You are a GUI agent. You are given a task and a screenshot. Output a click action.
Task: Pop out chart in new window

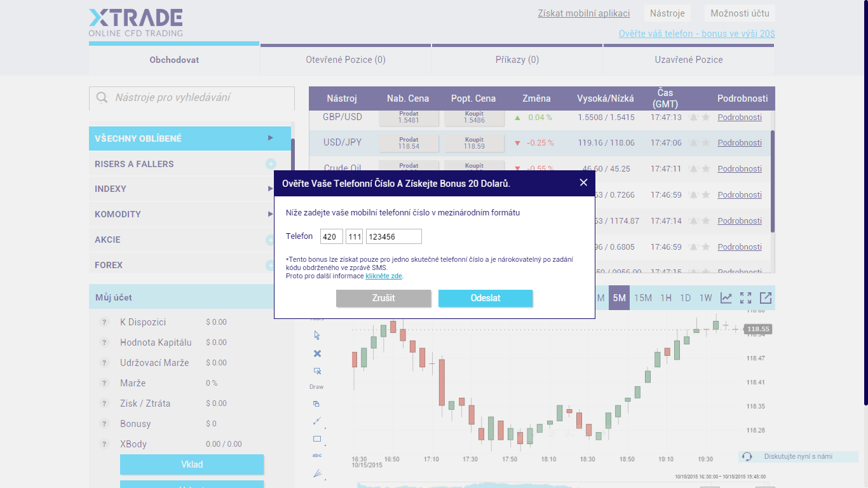[x=766, y=297]
